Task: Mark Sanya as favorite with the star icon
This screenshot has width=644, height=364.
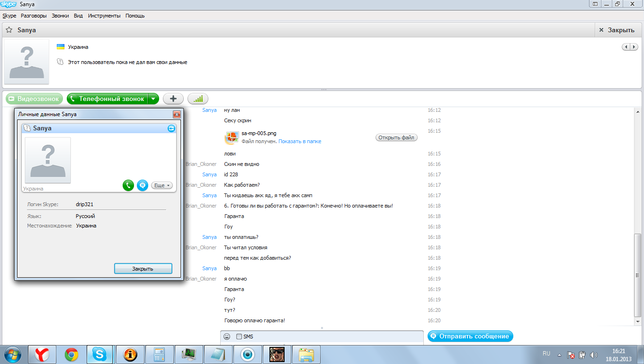Action: (9, 30)
